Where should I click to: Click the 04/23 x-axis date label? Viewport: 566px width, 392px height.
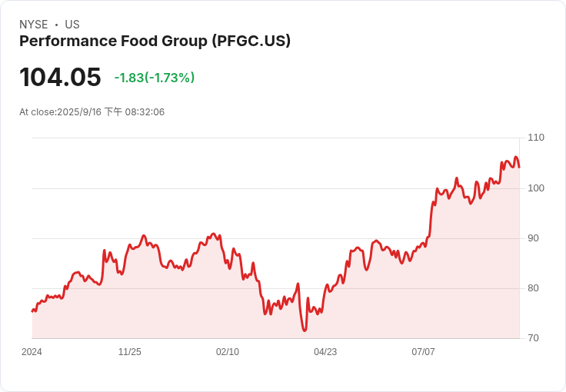(325, 352)
